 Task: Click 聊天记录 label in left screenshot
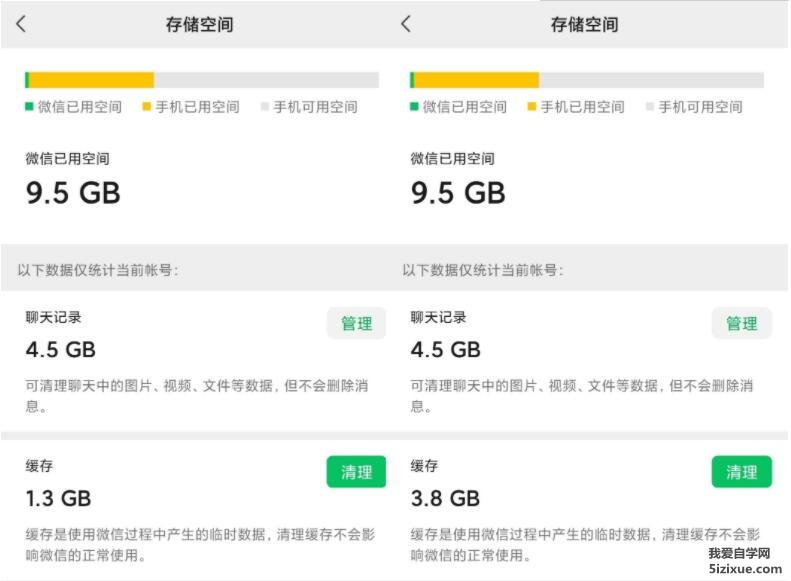pyautogui.click(x=53, y=317)
